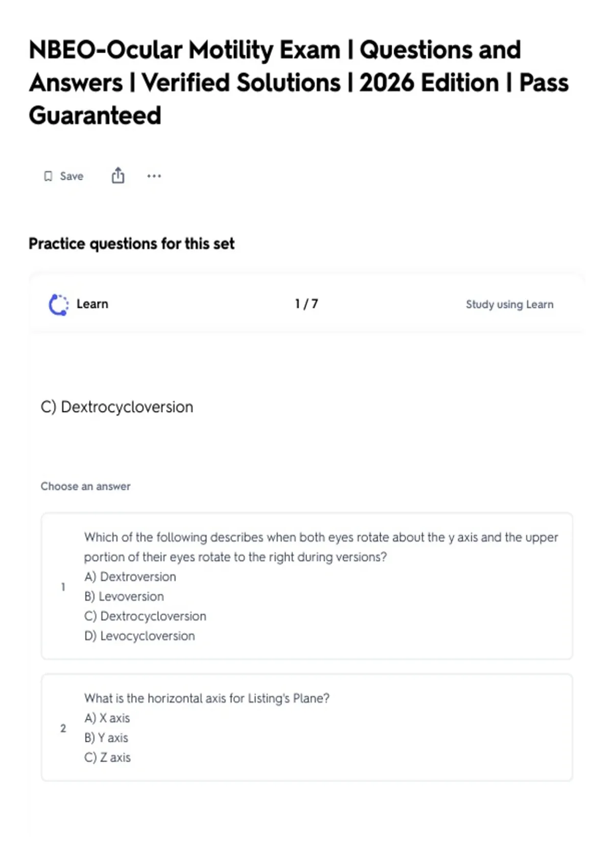Screen dimensions: 613x868
Task: Click the A) X axis option text
Action: point(107,718)
